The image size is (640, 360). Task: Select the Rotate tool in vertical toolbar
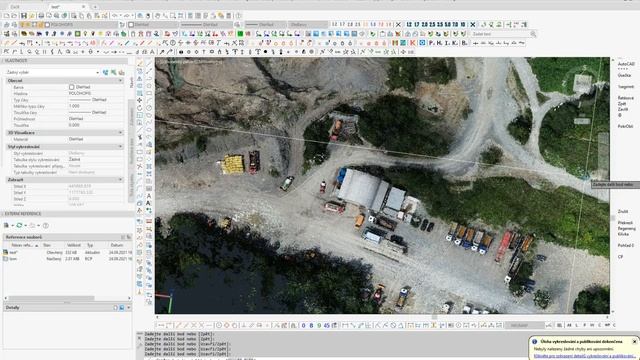140,108
